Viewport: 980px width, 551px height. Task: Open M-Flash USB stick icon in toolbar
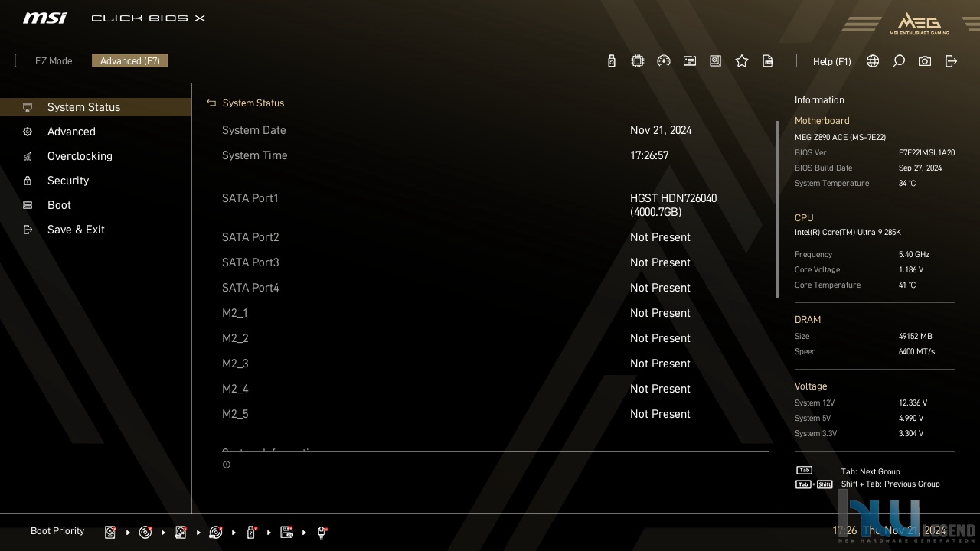(x=611, y=61)
